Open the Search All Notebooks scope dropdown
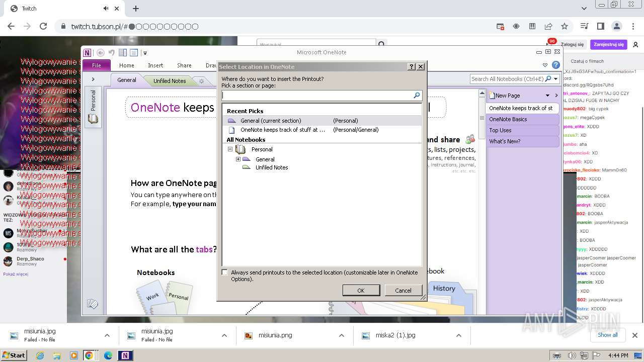 [x=556, y=79]
